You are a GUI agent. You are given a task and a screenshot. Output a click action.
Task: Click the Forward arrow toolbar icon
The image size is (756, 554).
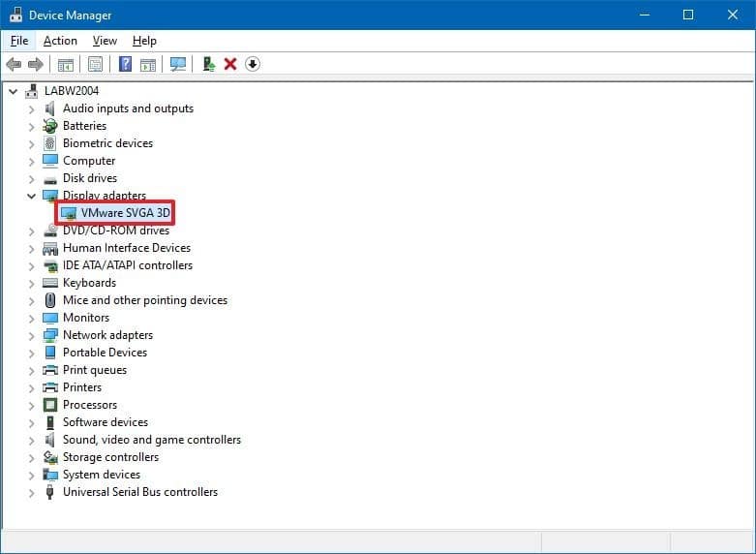[x=36, y=64]
